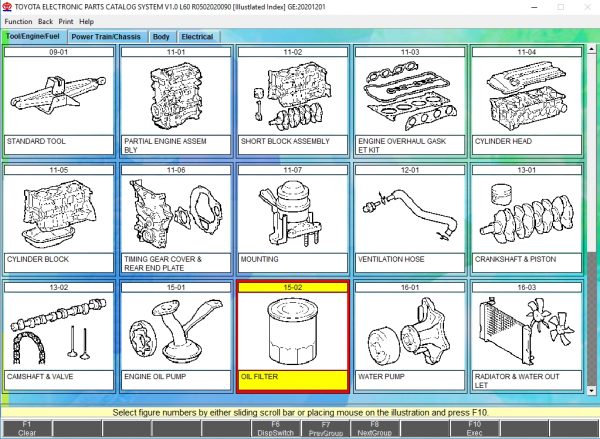Click figure number 11-02 header
600x439 pixels.
(x=293, y=52)
